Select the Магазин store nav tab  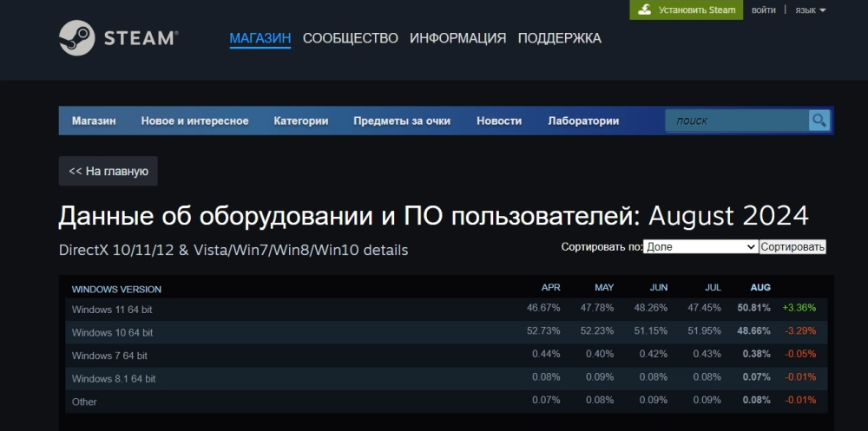[x=94, y=121]
